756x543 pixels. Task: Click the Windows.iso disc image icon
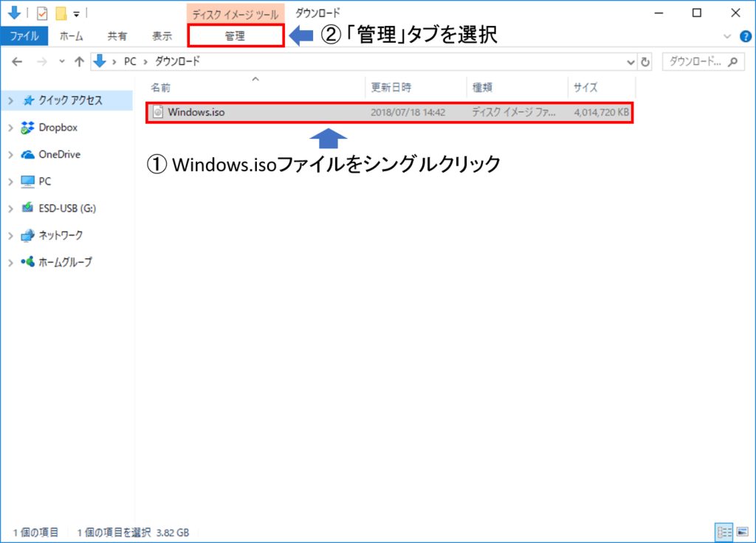coord(158,112)
